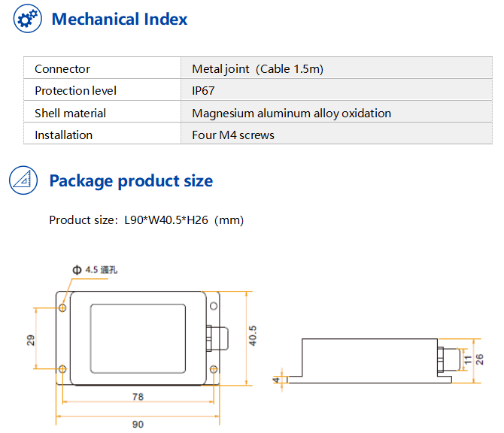Image resolution: width=504 pixels, height=433 pixels.
Task: Click the ruler triangle icon beside Package product size
Action: (x=23, y=180)
